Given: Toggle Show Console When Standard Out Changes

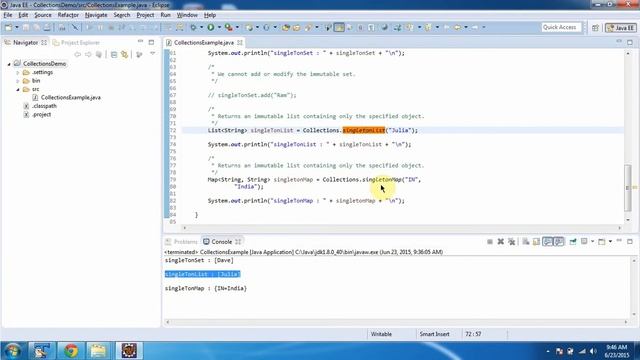Looking at the screenshot, I should 547,242.
